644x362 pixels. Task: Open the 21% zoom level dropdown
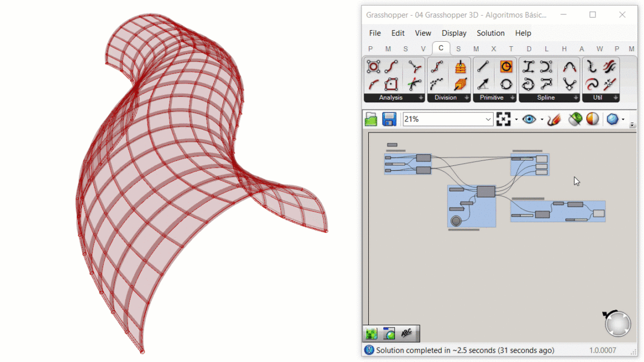[x=488, y=119]
